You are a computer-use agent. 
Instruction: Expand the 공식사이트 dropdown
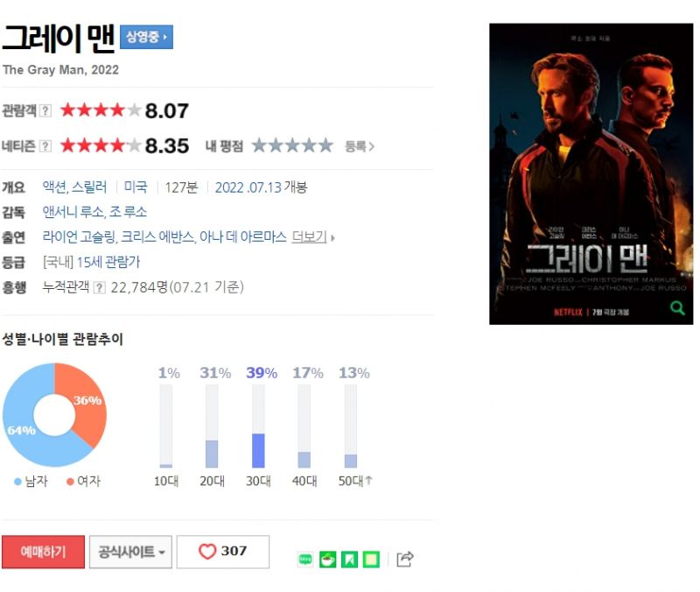coord(130,552)
